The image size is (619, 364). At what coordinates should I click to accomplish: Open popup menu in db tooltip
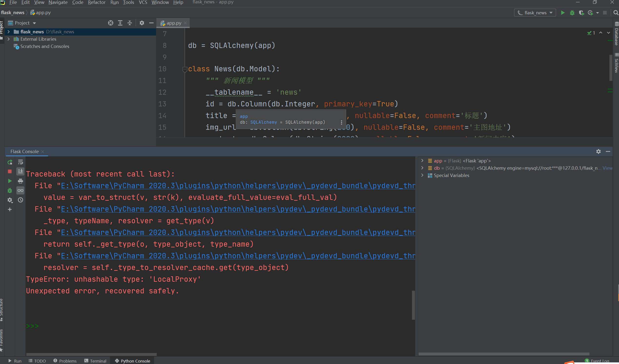341,122
